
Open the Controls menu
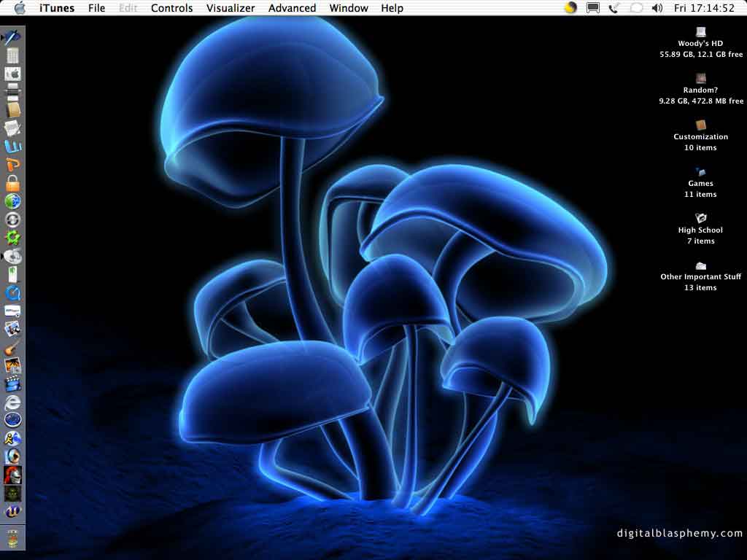click(x=171, y=8)
